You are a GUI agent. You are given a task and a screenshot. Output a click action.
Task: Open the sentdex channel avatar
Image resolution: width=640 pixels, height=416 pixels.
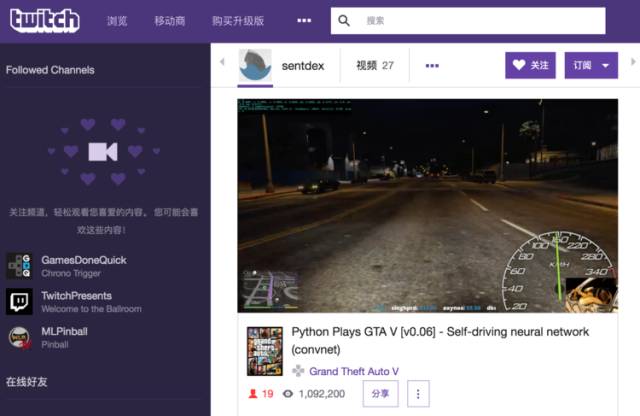pos(255,65)
